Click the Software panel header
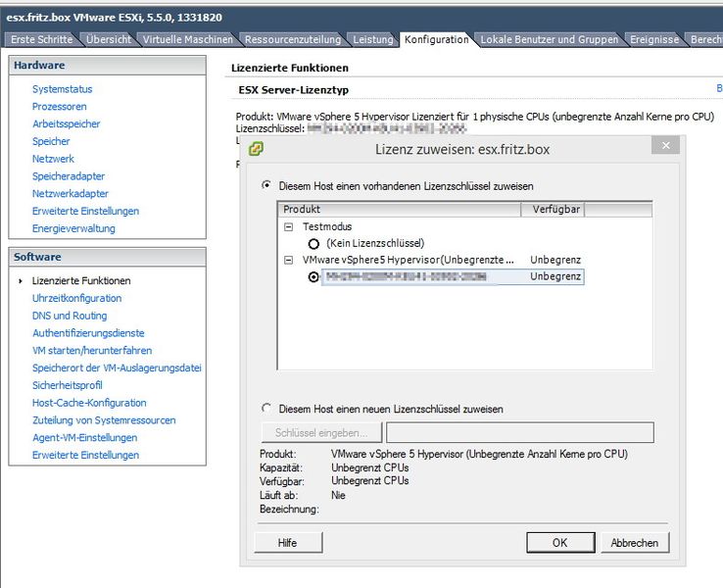 (108, 258)
